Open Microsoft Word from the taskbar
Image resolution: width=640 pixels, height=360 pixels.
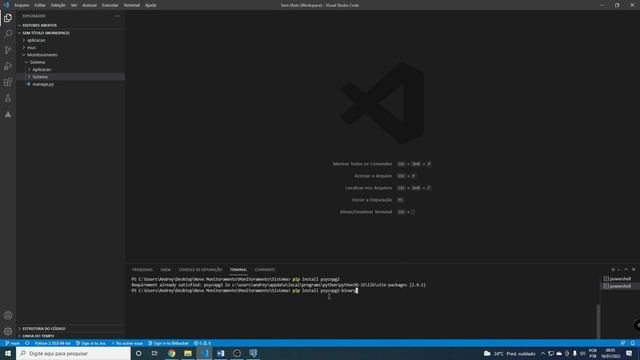[x=220, y=353]
